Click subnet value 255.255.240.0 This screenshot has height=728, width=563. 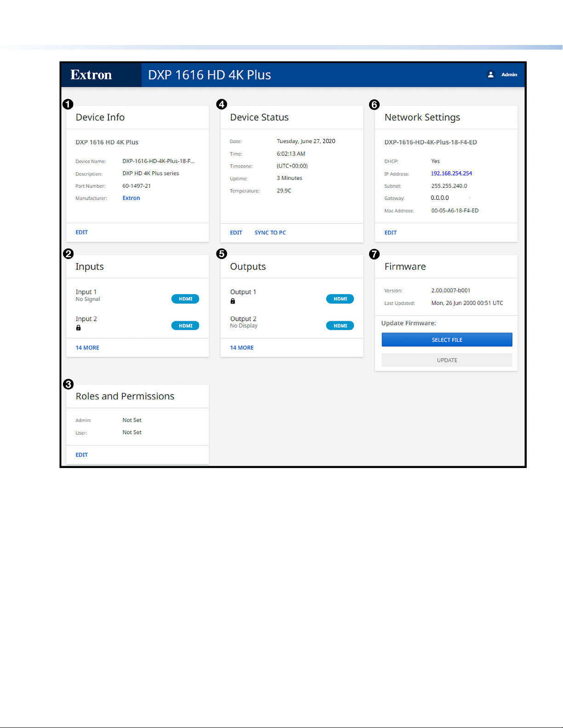tap(449, 186)
